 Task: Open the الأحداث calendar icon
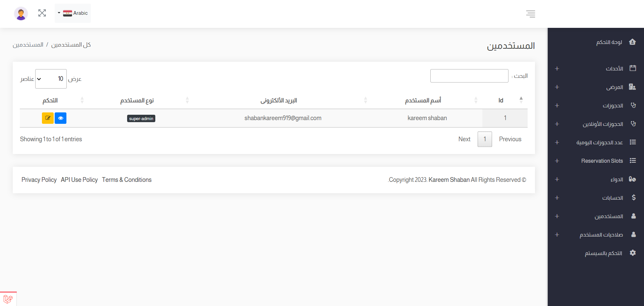pyautogui.click(x=633, y=68)
